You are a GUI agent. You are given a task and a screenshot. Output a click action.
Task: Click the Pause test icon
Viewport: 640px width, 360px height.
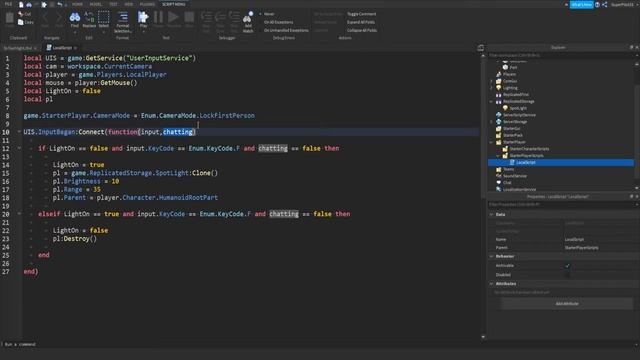click(158, 17)
